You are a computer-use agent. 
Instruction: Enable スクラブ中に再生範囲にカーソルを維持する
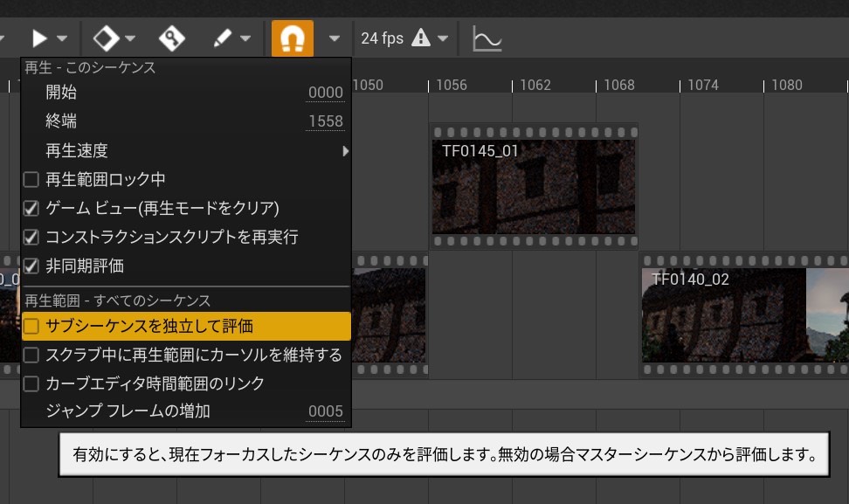(x=31, y=355)
